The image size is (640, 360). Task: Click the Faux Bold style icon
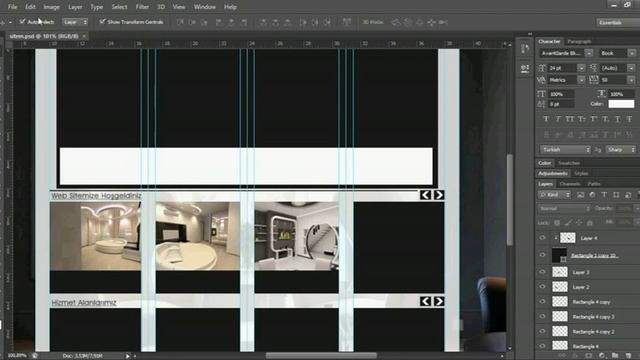[546, 119]
